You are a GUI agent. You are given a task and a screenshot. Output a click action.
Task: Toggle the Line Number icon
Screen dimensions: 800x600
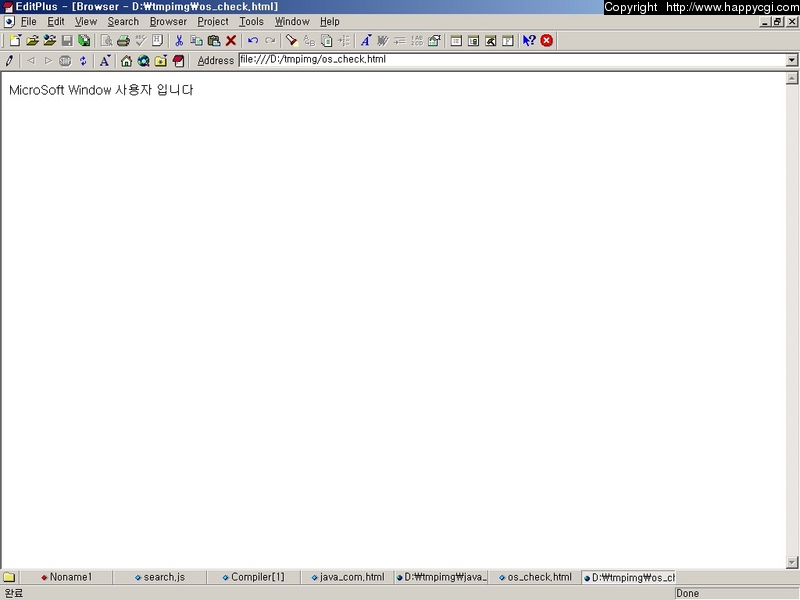tap(417, 41)
